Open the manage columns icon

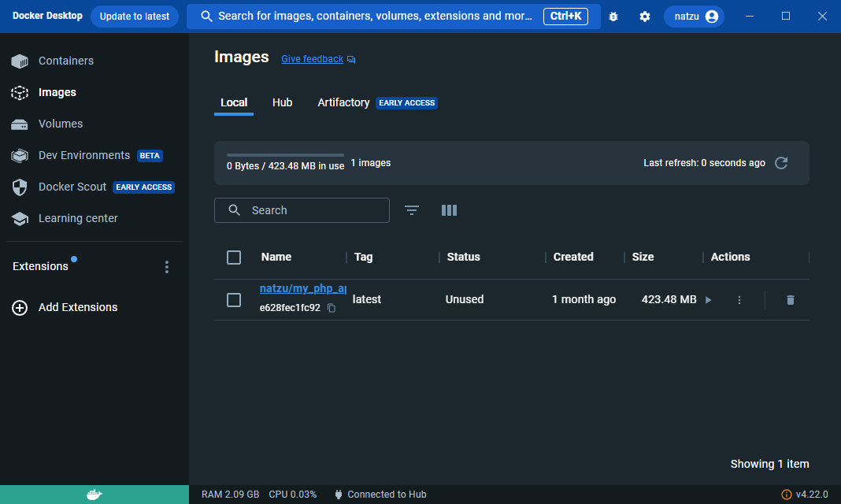449,210
